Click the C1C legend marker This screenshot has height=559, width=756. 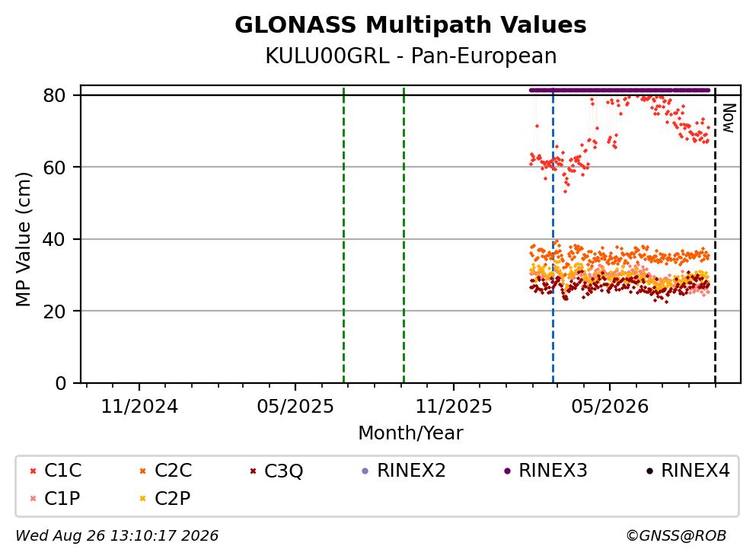click(x=33, y=471)
